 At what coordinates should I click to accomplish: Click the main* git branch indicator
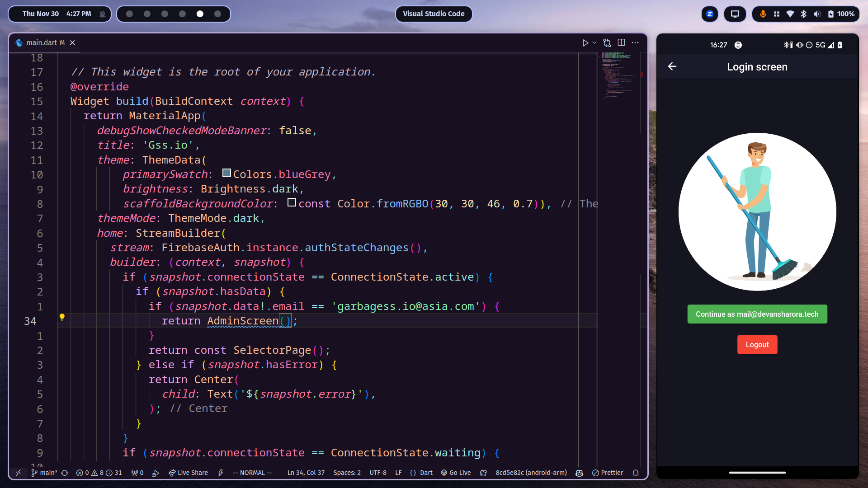[x=44, y=473]
